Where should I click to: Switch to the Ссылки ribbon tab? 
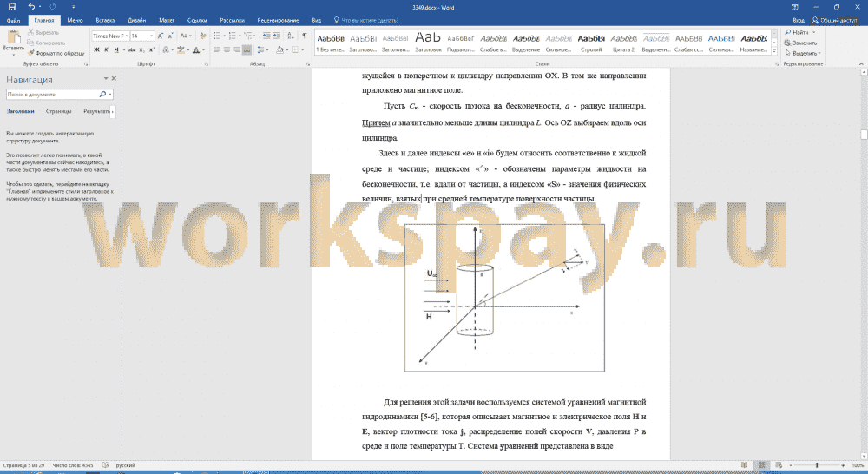click(x=197, y=21)
